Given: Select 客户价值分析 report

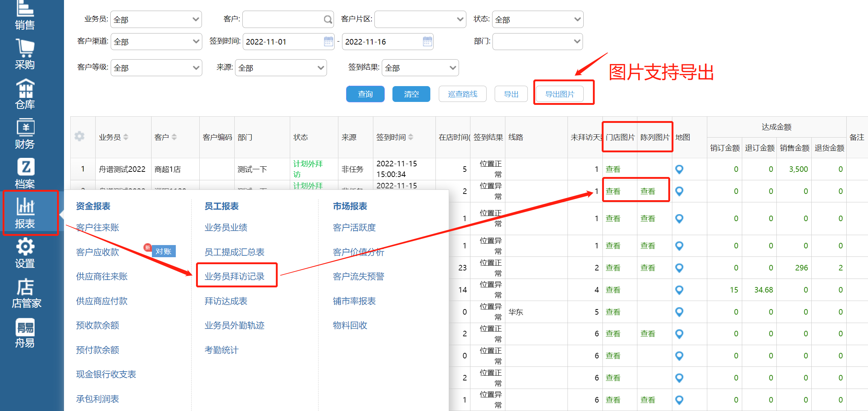Looking at the screenshot, I should [x=358, y=252].
